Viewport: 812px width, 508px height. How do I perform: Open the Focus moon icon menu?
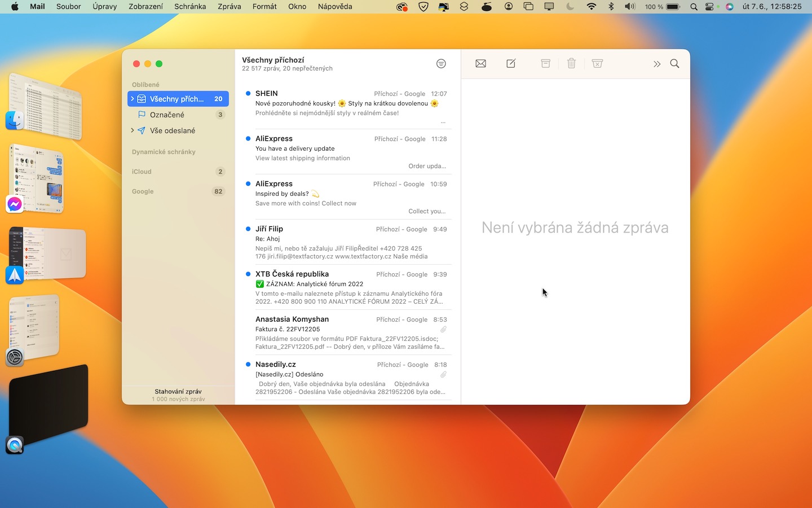[570, 7]
